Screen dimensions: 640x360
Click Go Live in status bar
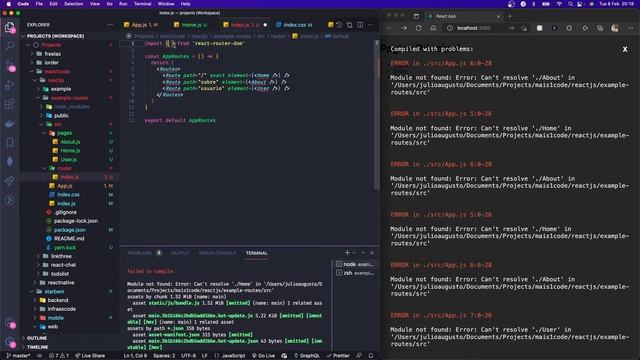(263, 356)
